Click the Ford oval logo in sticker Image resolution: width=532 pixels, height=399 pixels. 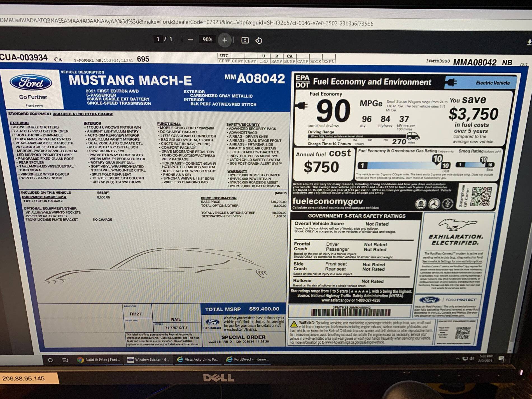31,83
